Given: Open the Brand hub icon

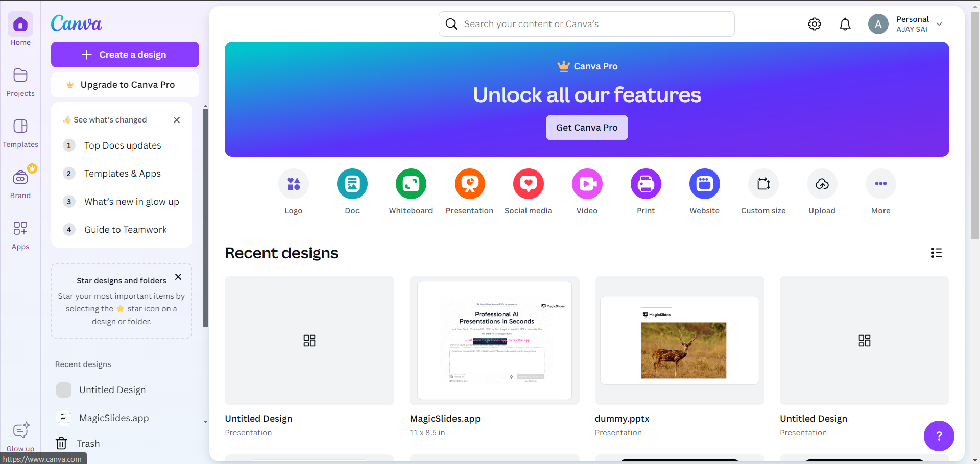Looking at the screenshot, I should 20,178.
